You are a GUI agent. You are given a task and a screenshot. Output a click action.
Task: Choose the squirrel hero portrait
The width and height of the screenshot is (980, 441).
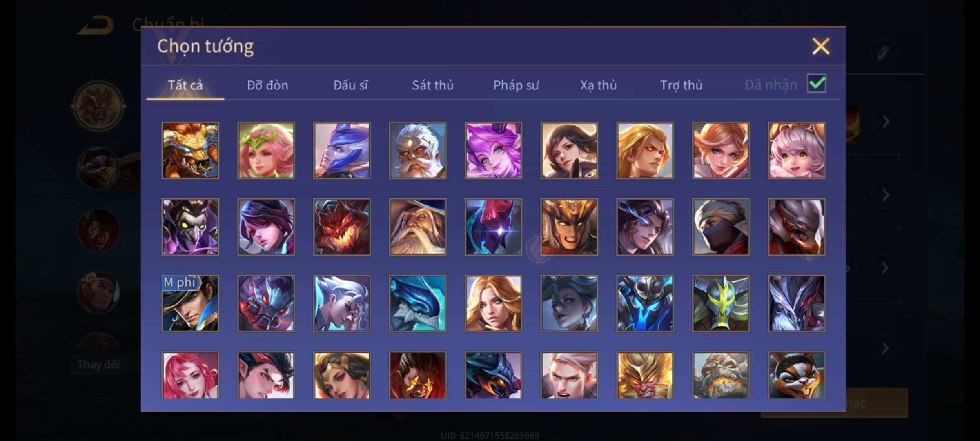coord(796,375)
